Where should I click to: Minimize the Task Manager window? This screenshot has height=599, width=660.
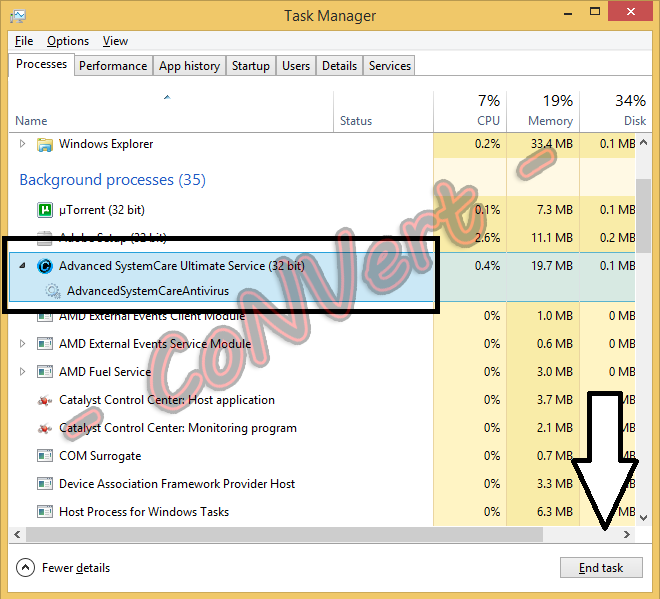(568, 13)
